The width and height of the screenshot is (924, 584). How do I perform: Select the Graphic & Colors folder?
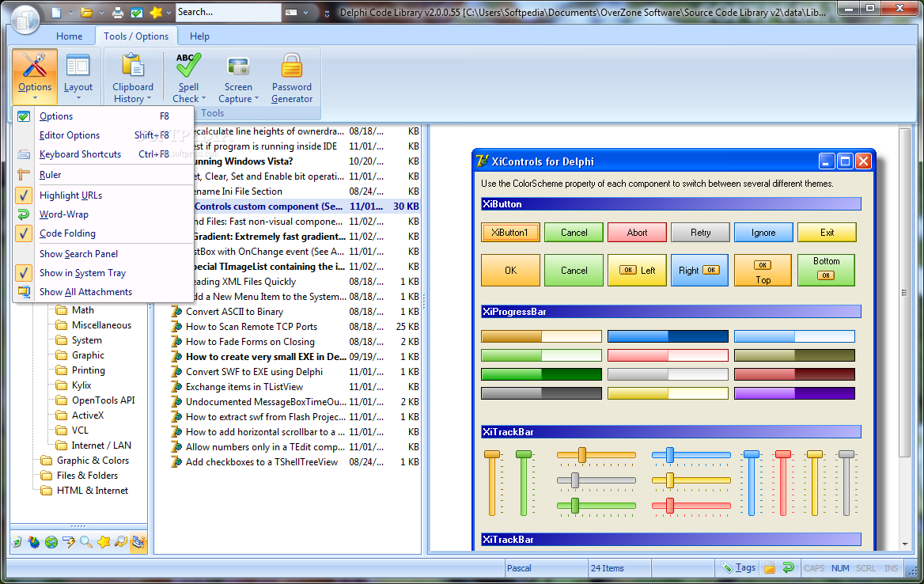93,461
